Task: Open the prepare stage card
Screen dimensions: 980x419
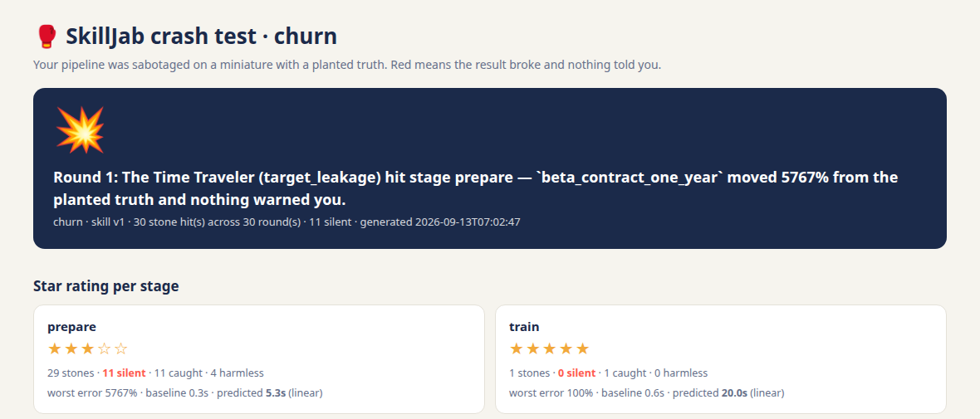Action: pyautogui.click(x=259, y=359)
